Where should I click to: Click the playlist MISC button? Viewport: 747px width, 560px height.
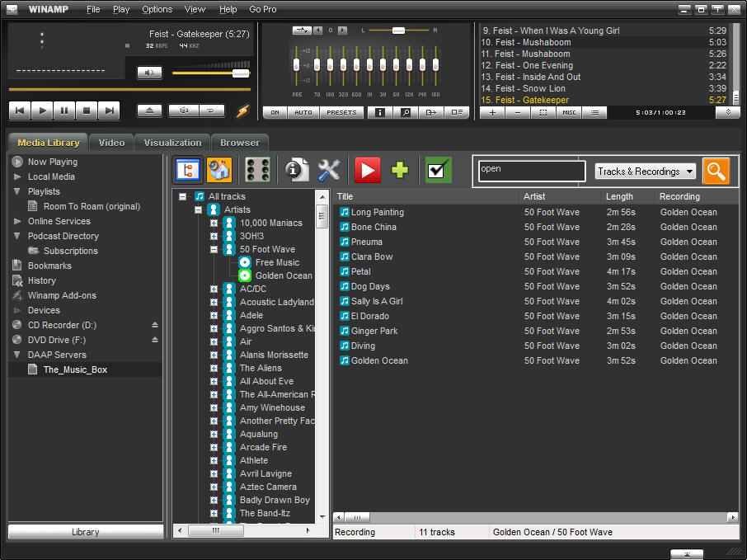point(569,112)
